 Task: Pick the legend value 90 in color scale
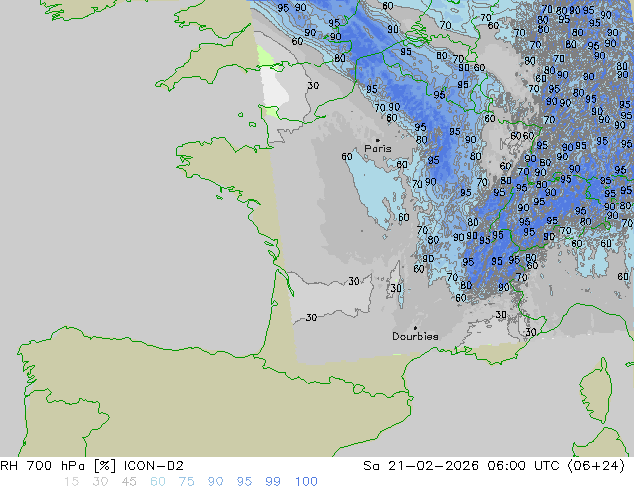[215, 482]
